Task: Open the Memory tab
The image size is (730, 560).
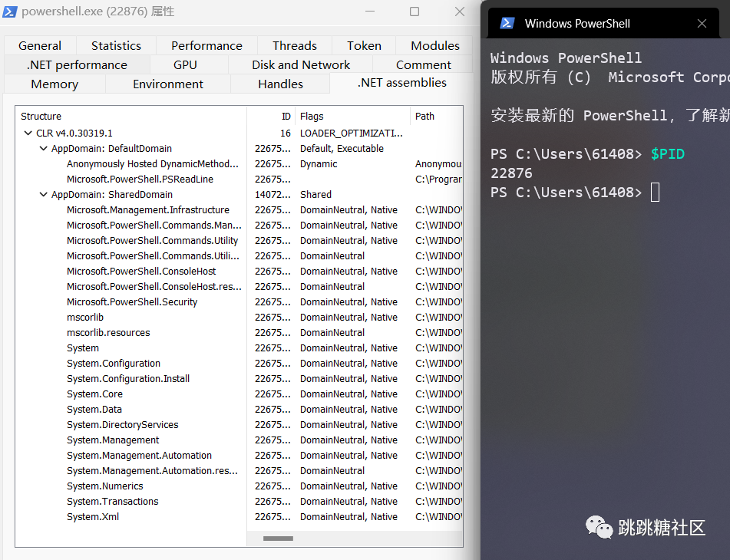Action: point(55,84)
